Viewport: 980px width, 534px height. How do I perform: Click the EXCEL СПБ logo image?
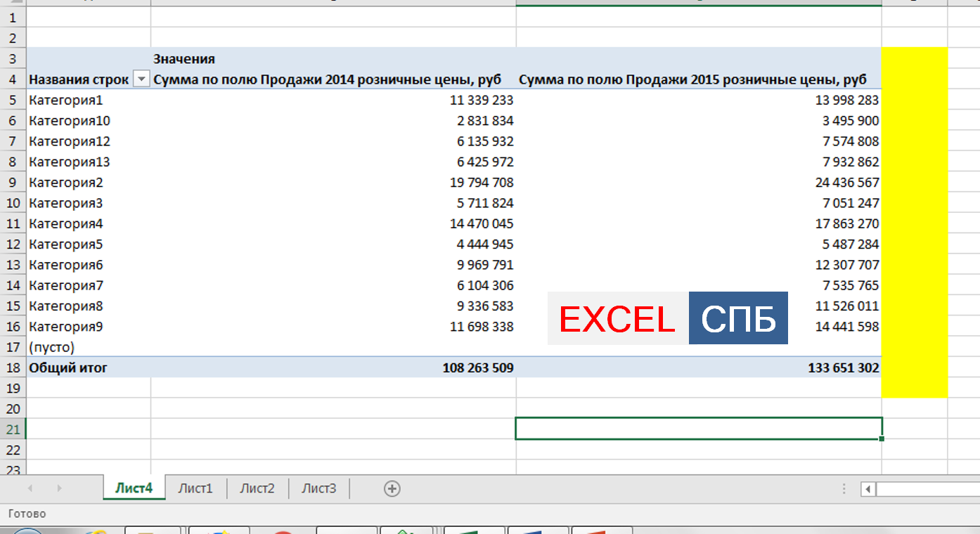pyautogui.click(x=668, y=318)
